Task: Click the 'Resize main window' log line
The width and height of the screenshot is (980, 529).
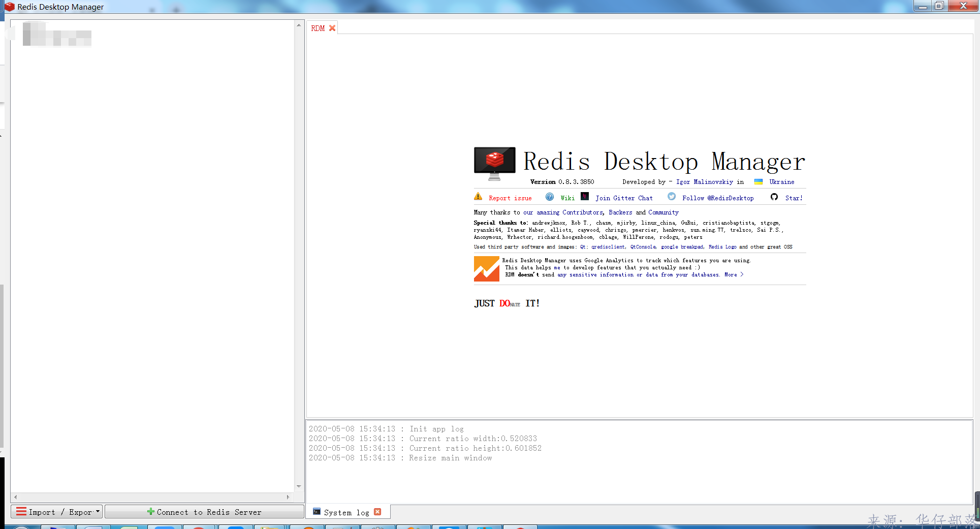Action: (x=400, y=458)
